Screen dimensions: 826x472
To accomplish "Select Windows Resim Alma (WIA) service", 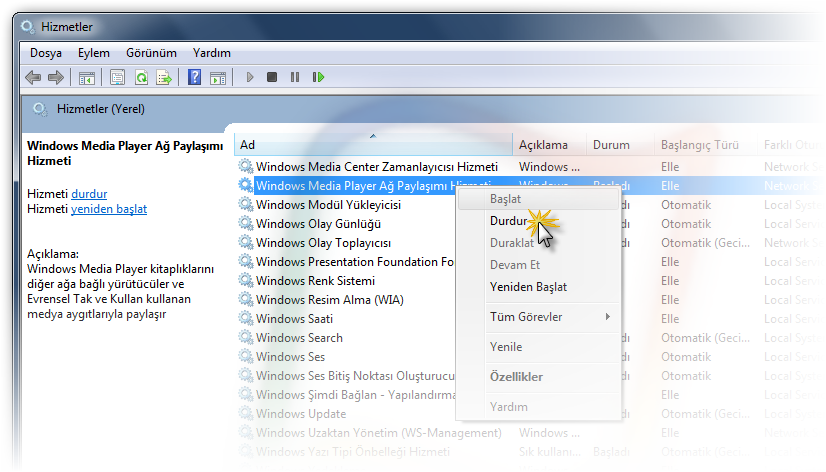I will 330,300.
